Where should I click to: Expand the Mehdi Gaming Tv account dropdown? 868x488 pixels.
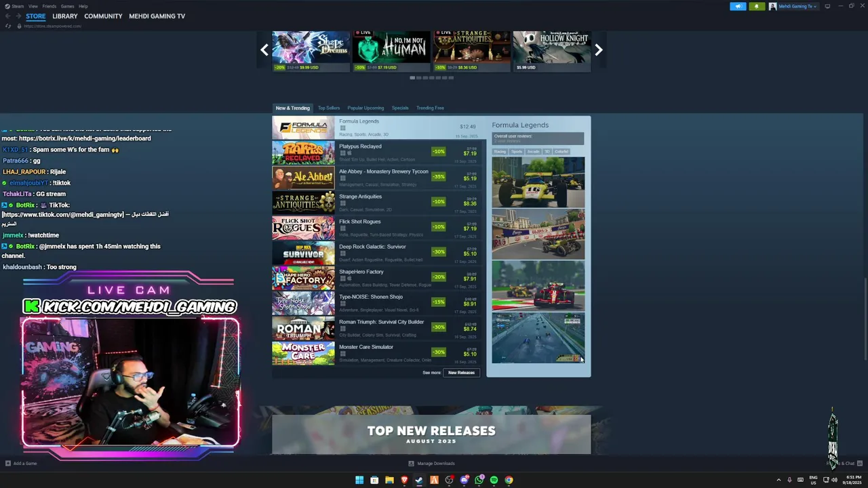[x=797, y=6]
